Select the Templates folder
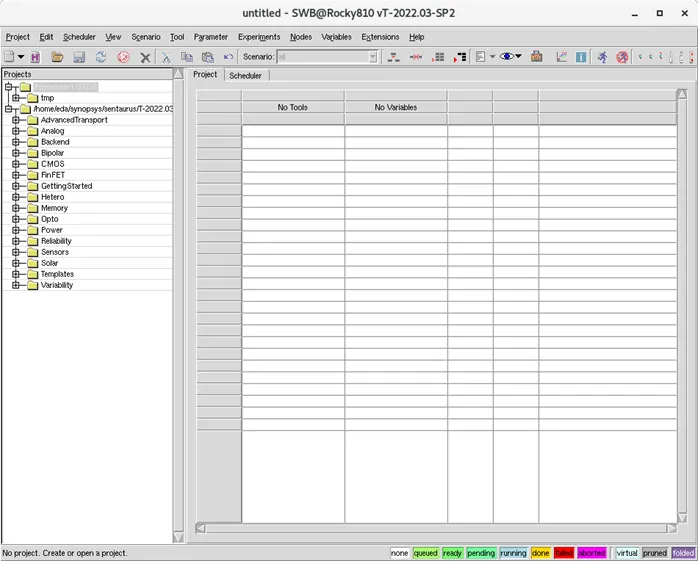 tap(57, 274)
